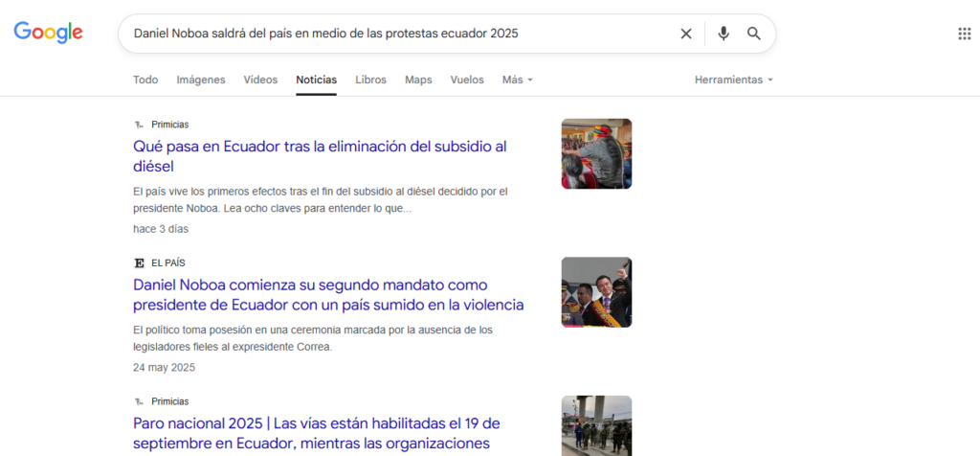Start voice search with the microphone icon
Viewport: 980px width, 456px height.
click(723, 34)
